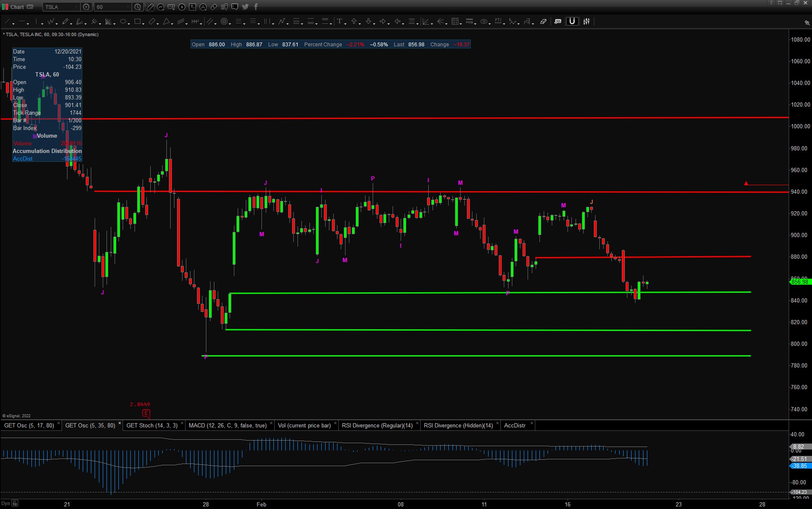Expand the MOB tool dropdown arrow

tap(475, 23)
